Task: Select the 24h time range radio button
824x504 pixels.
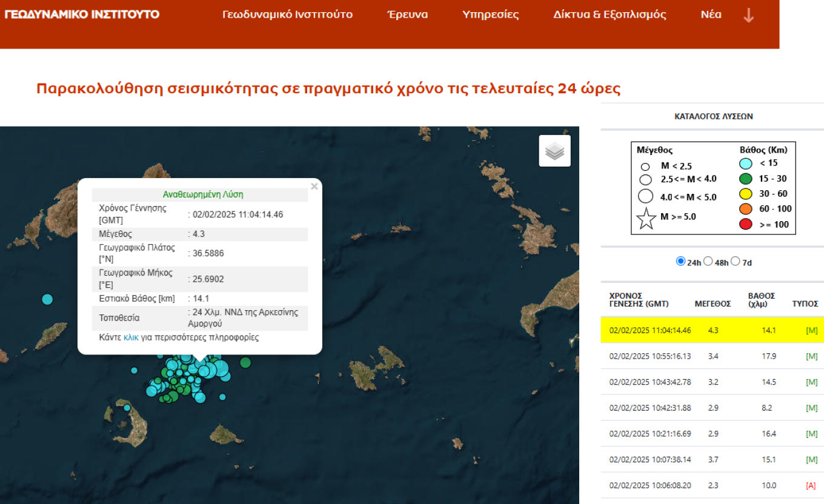Action: click(680, 262)
